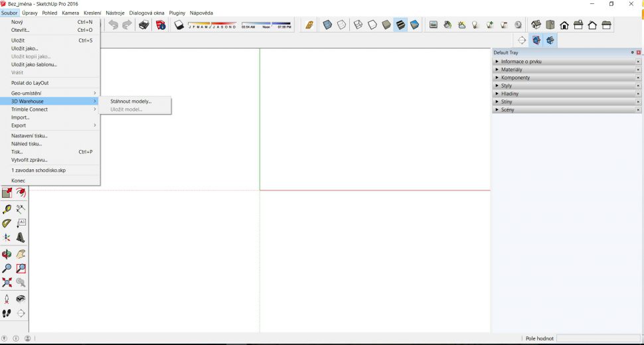
Task: Expand the Materiály panel
Action: (567, 70)
